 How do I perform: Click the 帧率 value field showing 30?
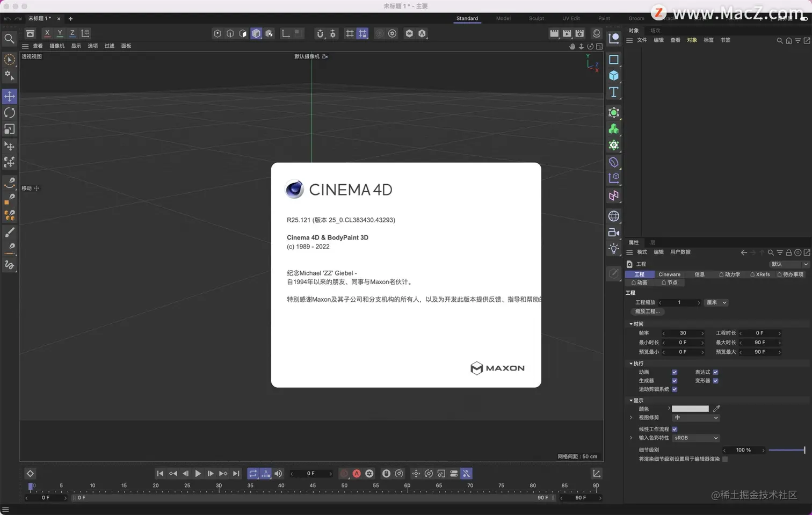pos(683,333)
